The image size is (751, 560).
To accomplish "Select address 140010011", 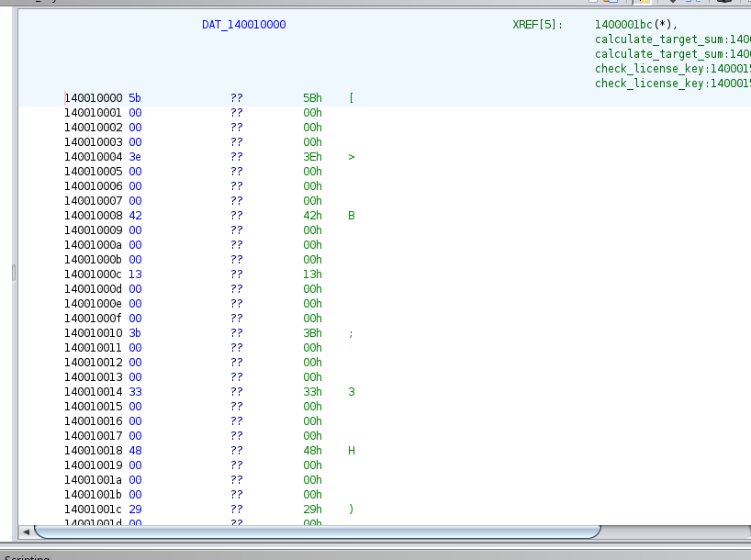I will click(94, 348).
